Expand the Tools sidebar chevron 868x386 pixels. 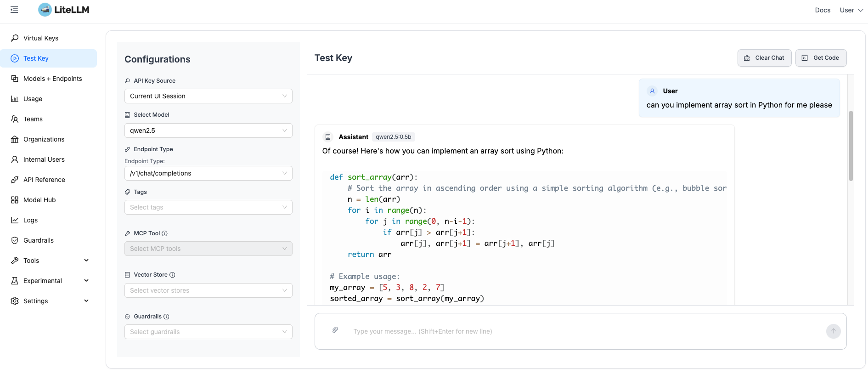click(x=86, y=261)
